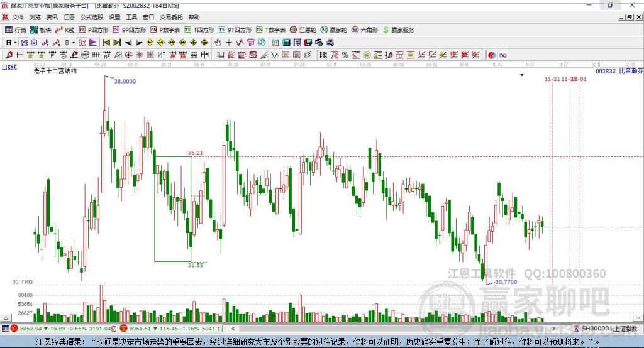Click the scrollbar left arrow

[x=233, y=329]
